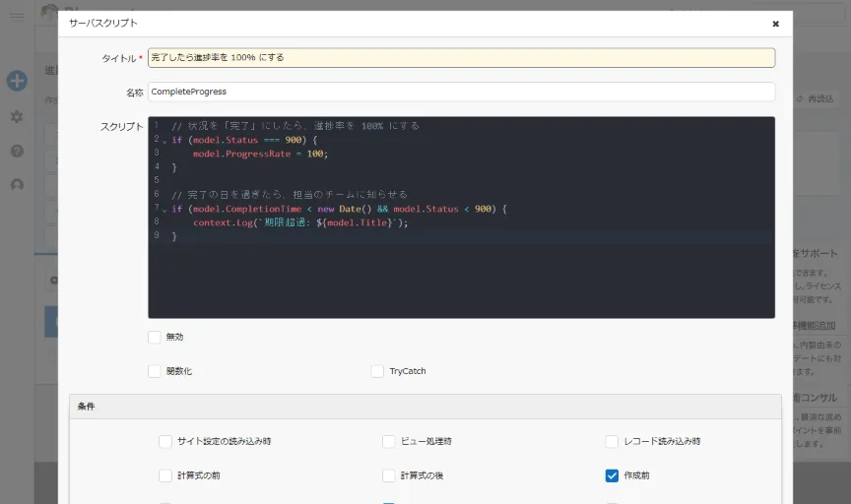Open the settings gear in sidebar
The width and height of the screenshot is (851, 504).
point(17,116)
